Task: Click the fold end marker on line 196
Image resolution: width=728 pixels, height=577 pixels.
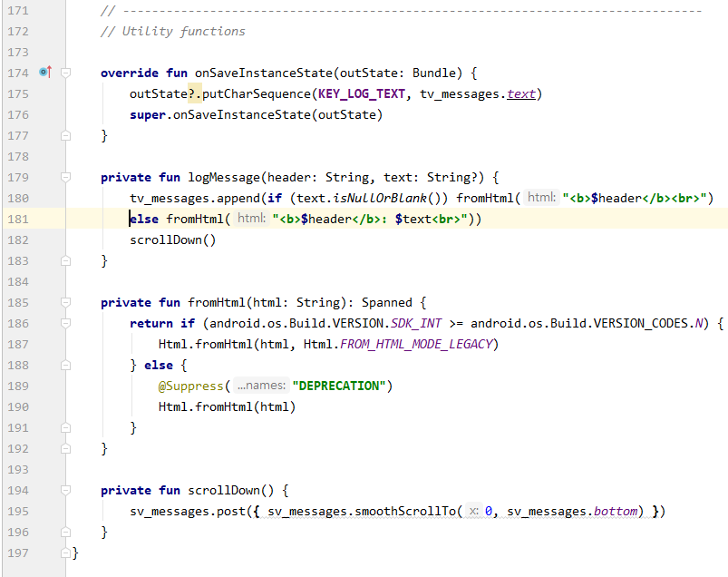Action: (65, 532)
